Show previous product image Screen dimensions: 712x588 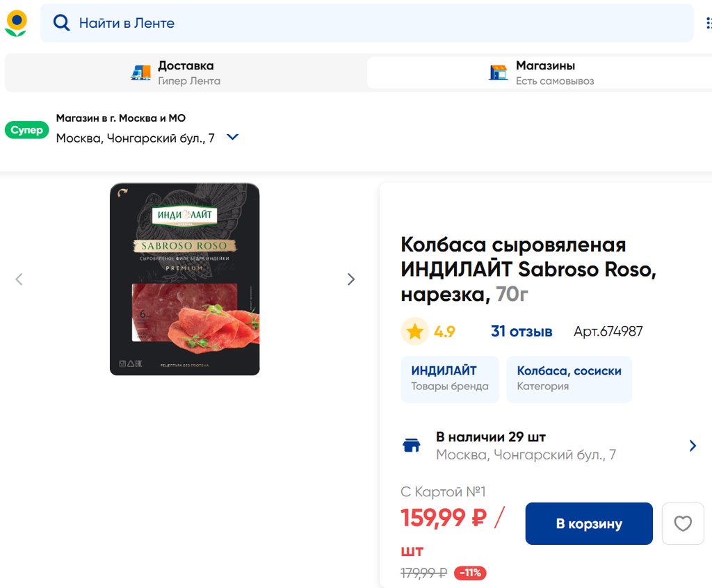19,279
